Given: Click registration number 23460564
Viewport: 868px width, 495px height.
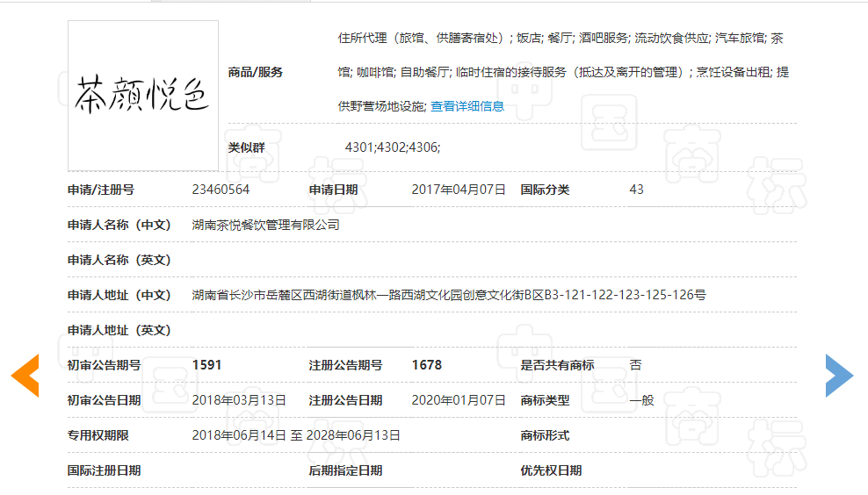Looking at the screenshot, I should point(221,190).
